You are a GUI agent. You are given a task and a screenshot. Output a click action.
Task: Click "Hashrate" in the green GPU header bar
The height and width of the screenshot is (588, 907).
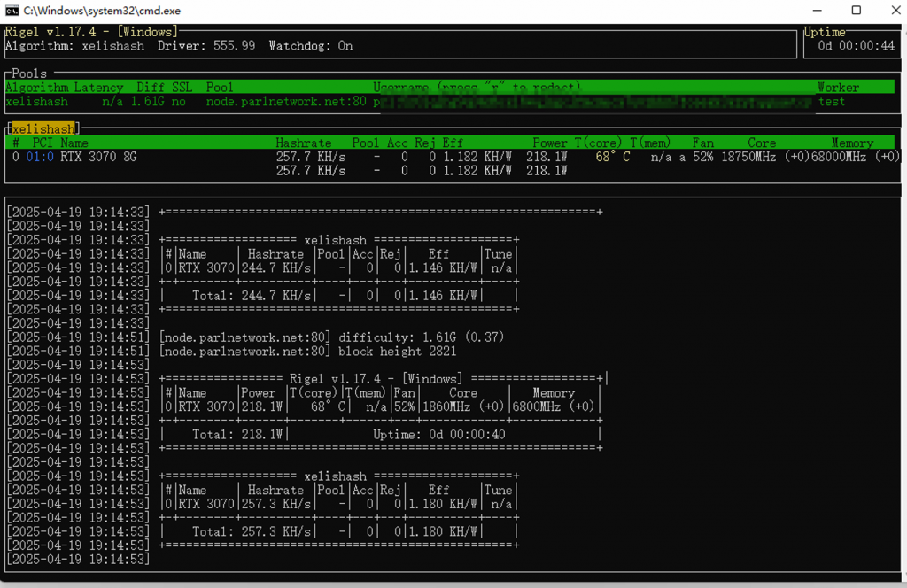click(304, 143)
